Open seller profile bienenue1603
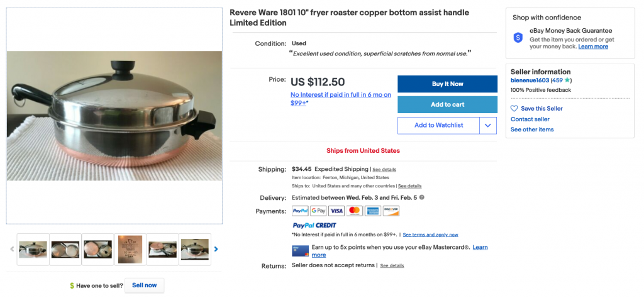The width and height of the screenshot is (644, 298). [x=530, y=80]
